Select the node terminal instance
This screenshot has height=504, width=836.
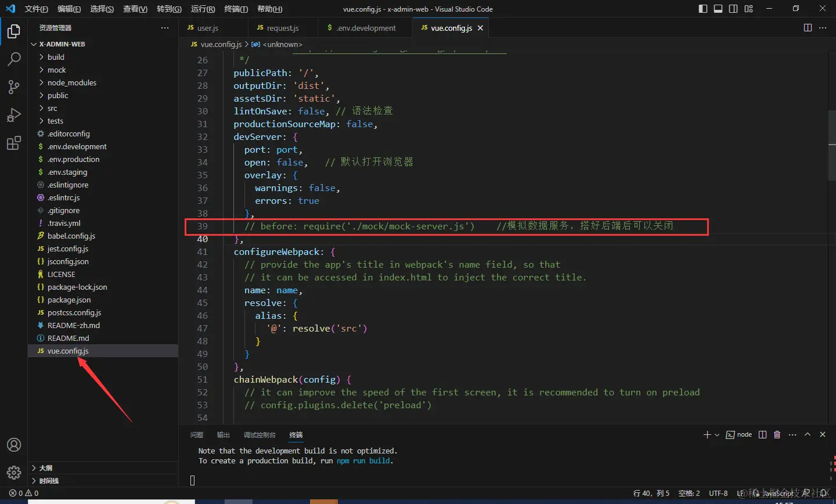coord(739,434)
